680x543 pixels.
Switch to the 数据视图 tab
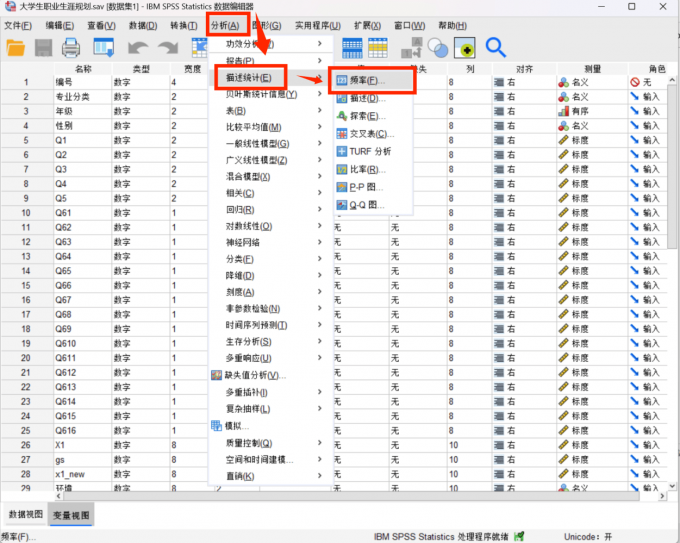pyautogui.click(x=26, y=514)
